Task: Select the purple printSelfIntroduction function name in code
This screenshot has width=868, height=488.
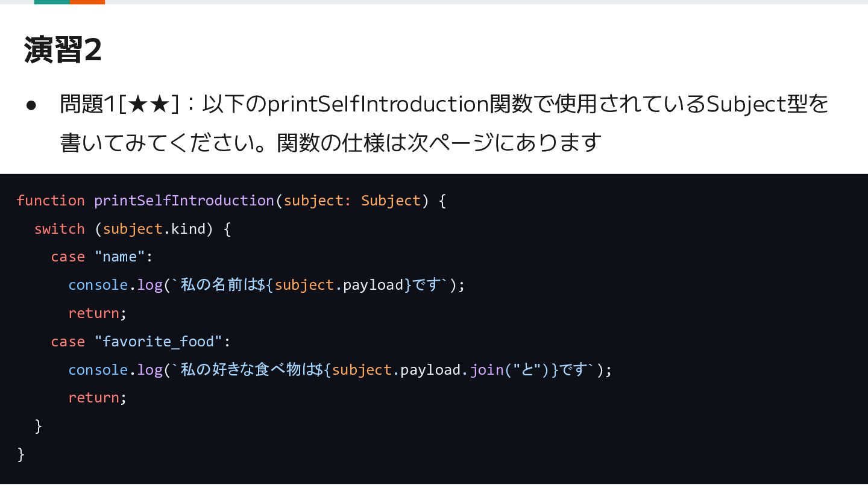Action: coord(184,201)
